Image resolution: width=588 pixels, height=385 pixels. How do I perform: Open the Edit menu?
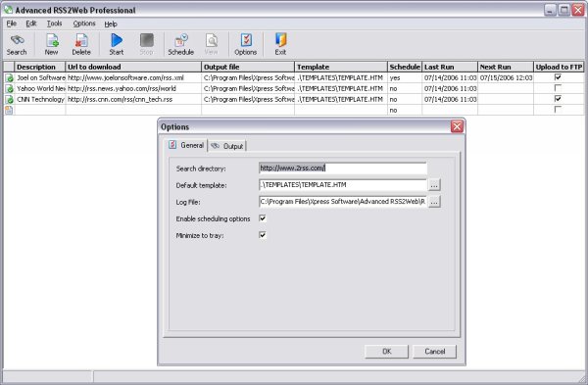[x=31, y=24]
